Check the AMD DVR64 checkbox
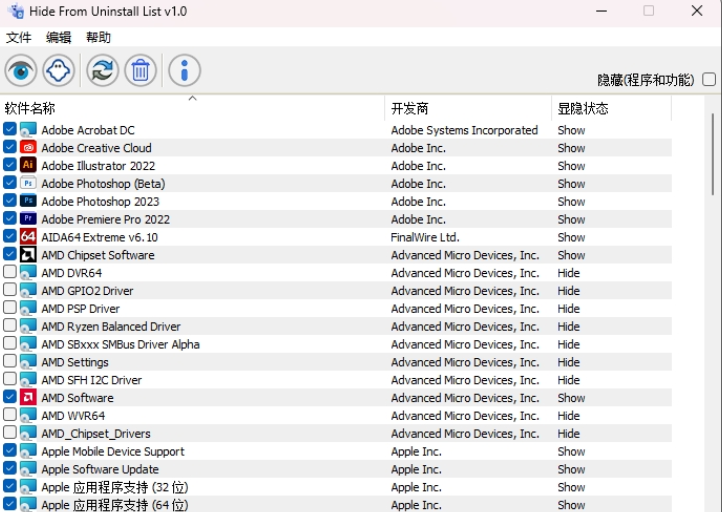 point(10,273)
